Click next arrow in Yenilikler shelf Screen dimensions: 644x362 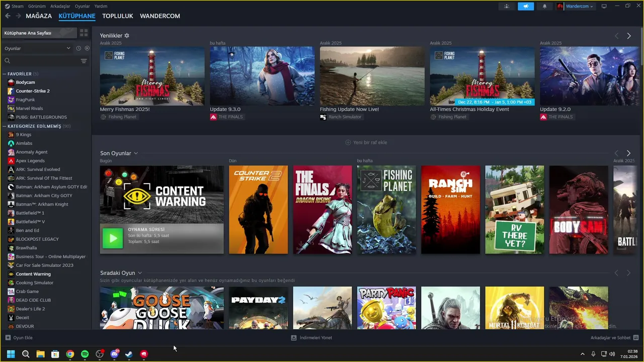coord(629,36)
